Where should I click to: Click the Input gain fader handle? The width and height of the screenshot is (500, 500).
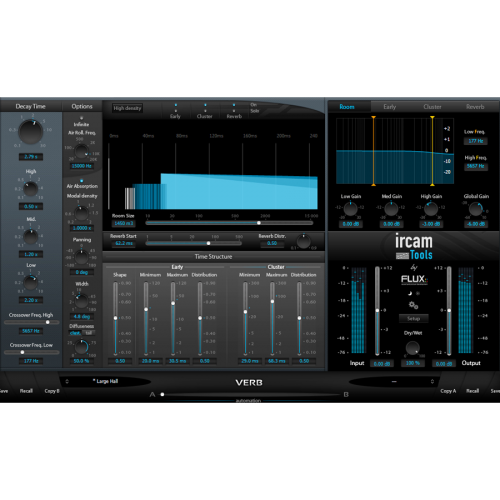(377, 310)
